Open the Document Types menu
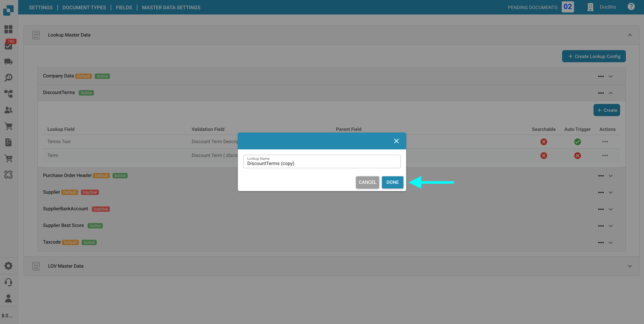Screen dimensions: 644x324 click(84, 8)
